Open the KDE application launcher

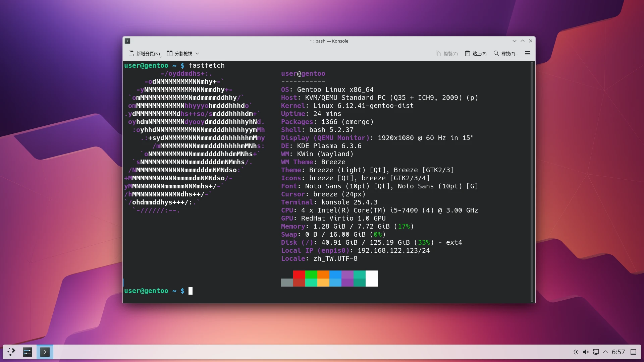point(11,352)
